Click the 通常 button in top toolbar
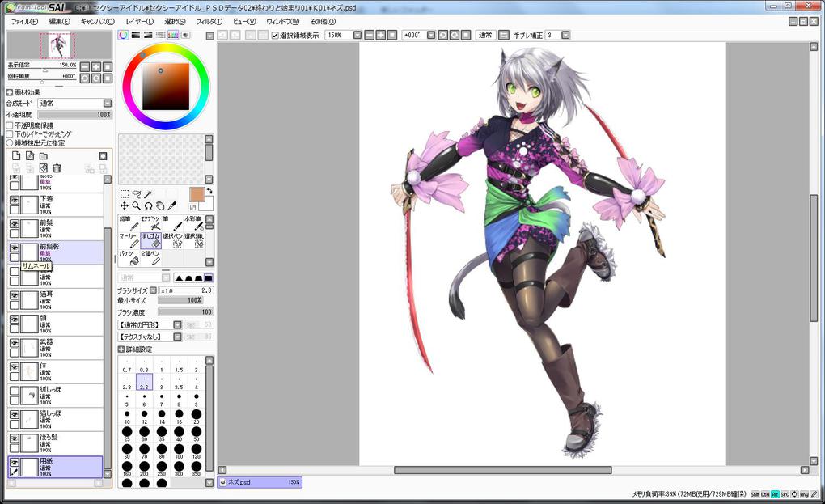Viewport: 825px width, 504px height. click(x=485, y=36)
